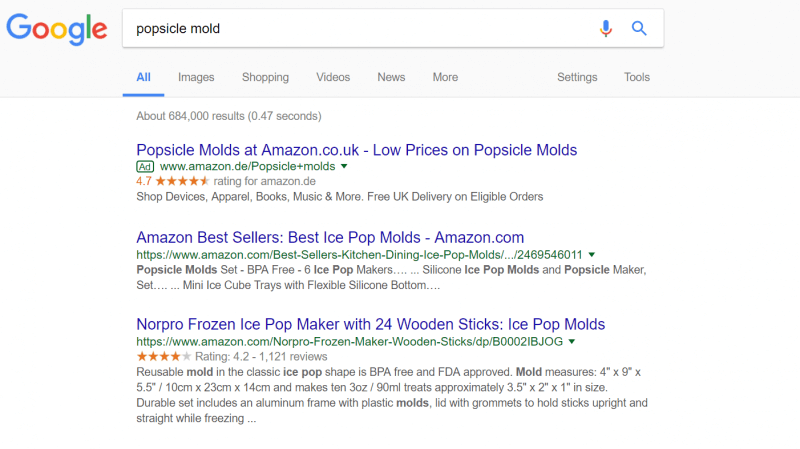Expand dropdown arrow beside Norpro result URL
Viewport: 800px width, 449px height.
(579, 341)
